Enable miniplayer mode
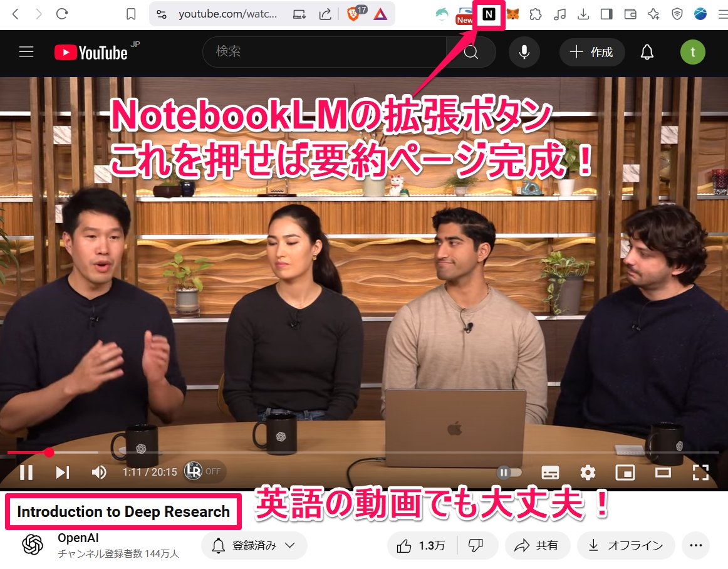The height and width of the screenshot is (569, 728). tap(625, 473)
